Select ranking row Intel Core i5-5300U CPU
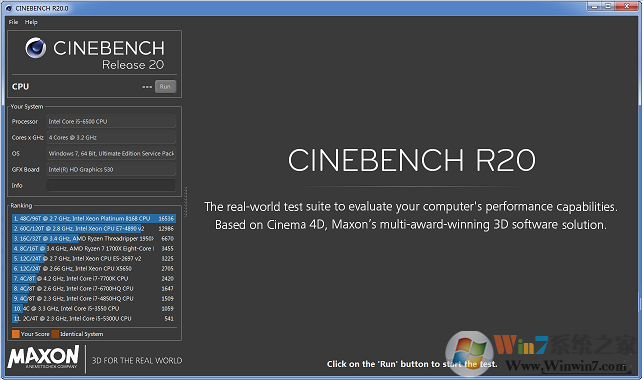Screen dimensions: 643x380 [x=94, y=319]
